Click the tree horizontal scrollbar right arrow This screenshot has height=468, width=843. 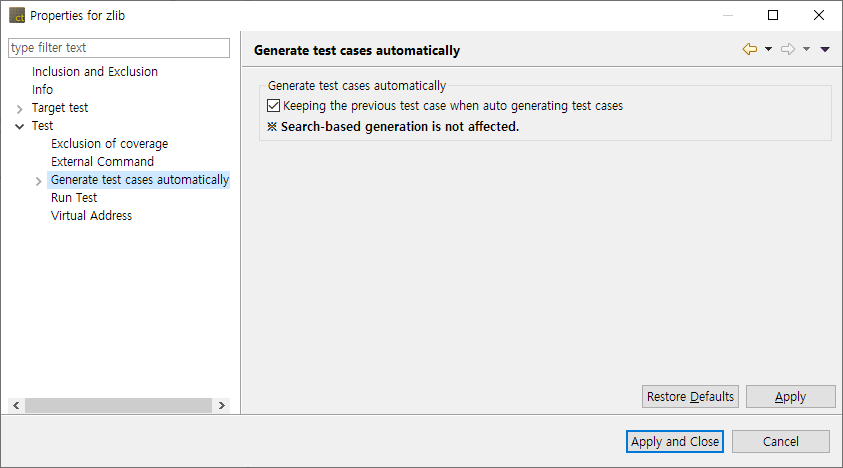[x=222, y=406]
